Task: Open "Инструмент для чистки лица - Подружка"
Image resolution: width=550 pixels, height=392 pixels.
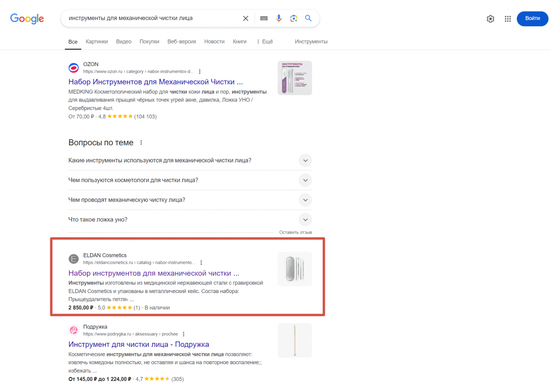Action: click(139, 344)
